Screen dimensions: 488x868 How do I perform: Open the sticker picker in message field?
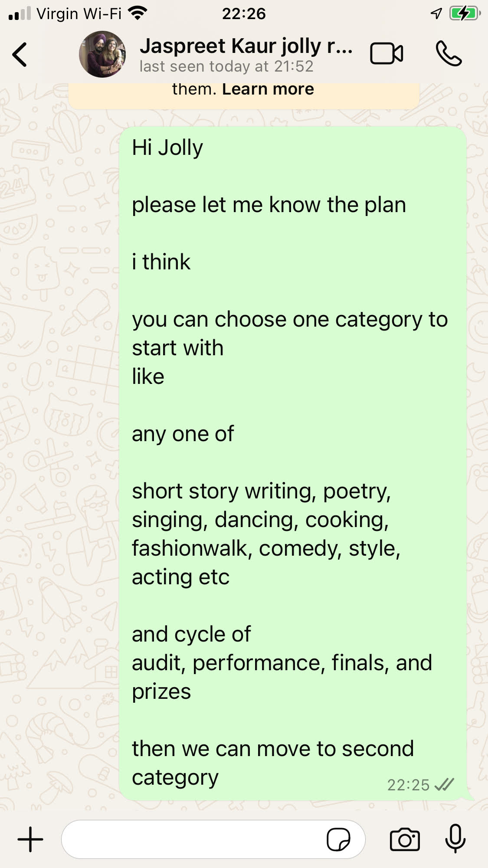point(338,839)
